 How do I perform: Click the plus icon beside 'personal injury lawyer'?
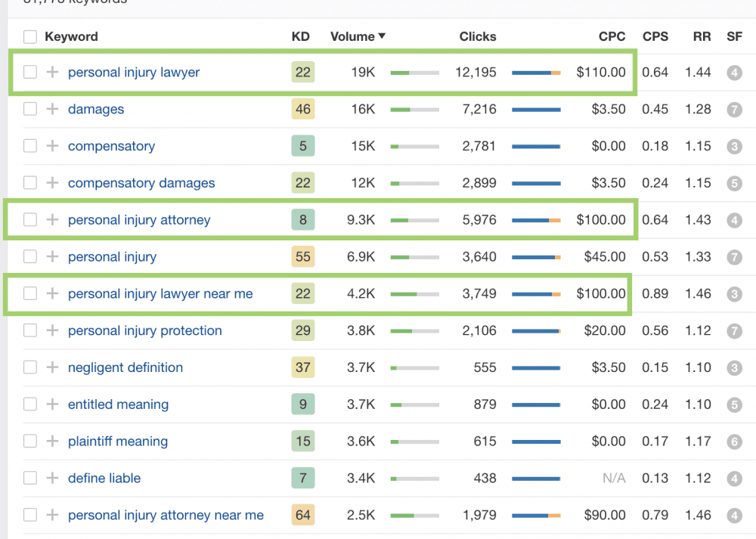click(x=52, y=72)
